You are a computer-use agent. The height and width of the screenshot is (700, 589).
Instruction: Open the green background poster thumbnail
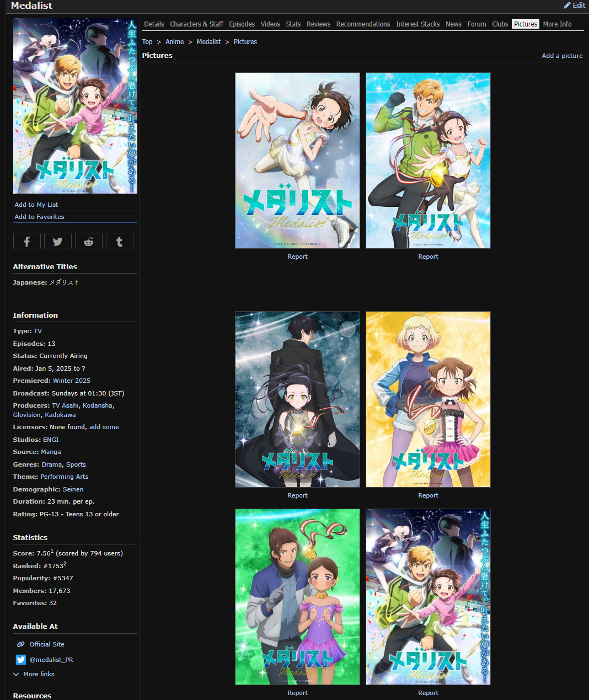(x=297, y=596)
